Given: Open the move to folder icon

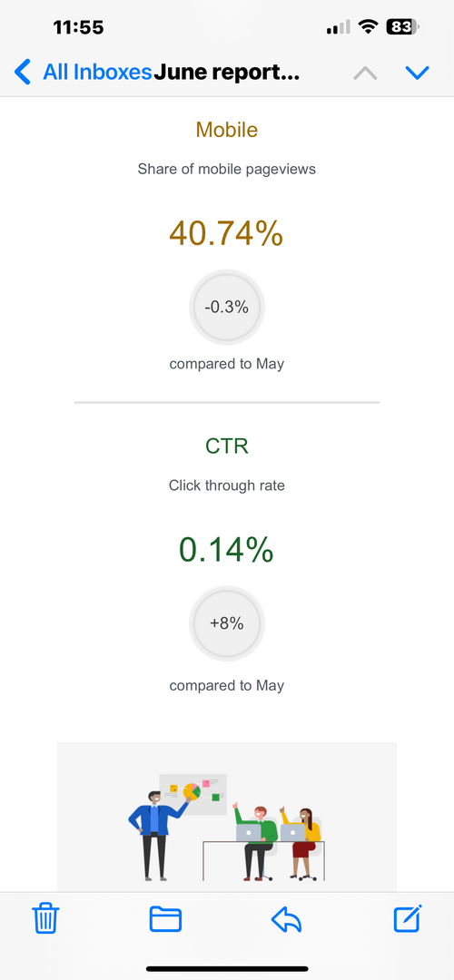Looking at the screenshot, I should coord(166,919).
